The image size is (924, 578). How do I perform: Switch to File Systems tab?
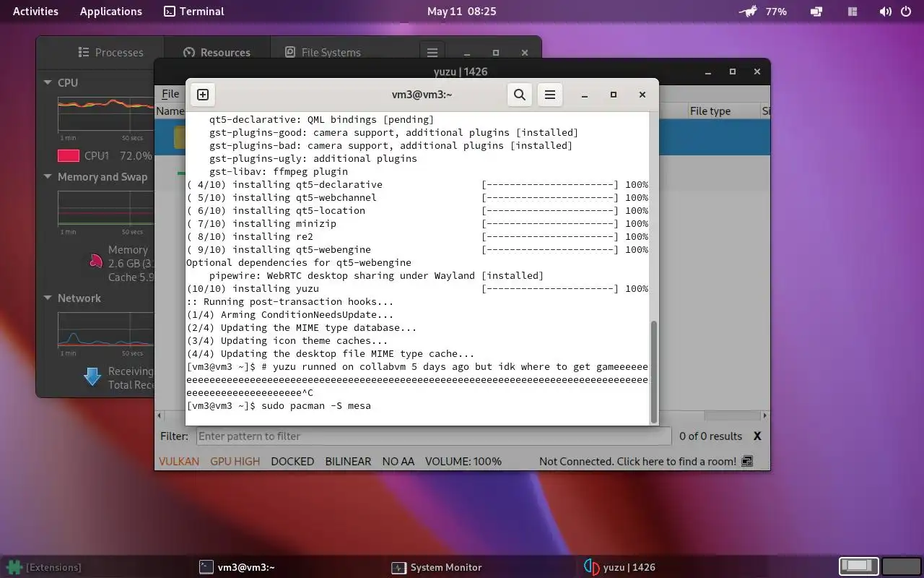pyautogui.click(x=323, y=53)
